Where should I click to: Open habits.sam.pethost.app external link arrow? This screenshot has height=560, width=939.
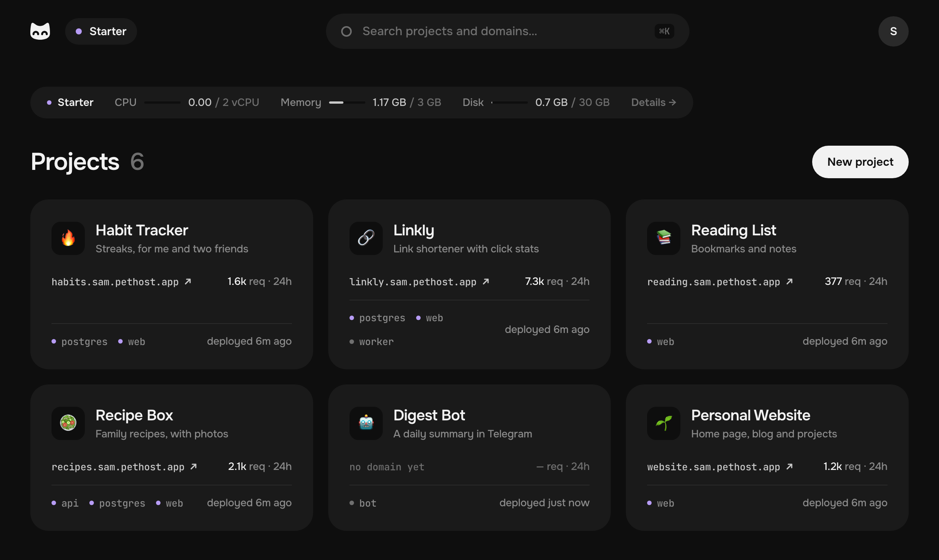point(188,282)
